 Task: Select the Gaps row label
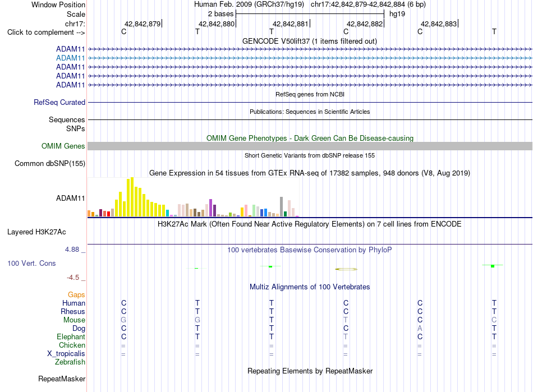coord(76,295)
